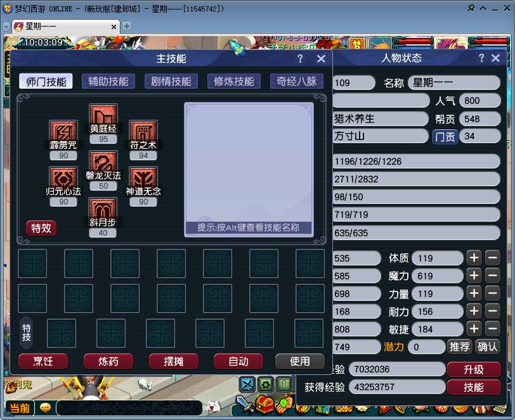Click the crossed-swords icon near the bottom
Viewport: 515px width, 420px height.
[247, 385]
